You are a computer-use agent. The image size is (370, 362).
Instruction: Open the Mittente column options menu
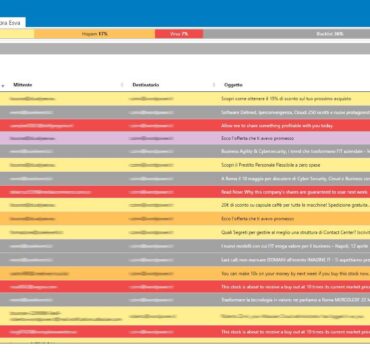122,85
